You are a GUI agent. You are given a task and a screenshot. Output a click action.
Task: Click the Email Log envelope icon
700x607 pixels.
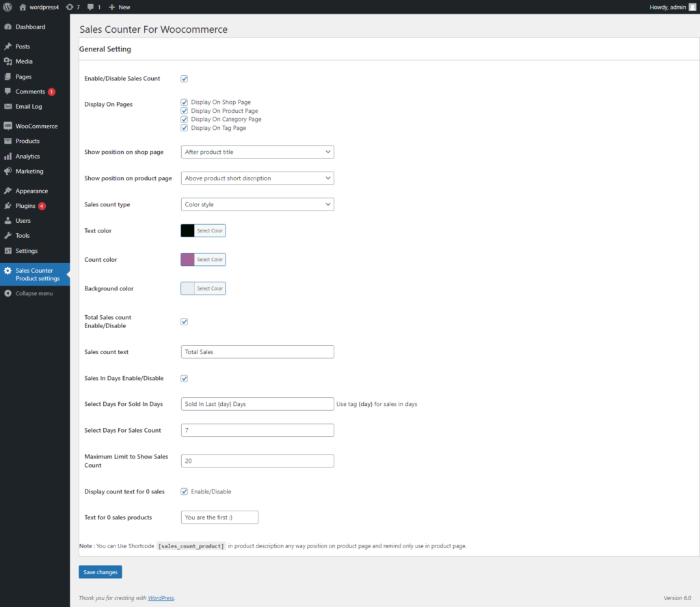(x=8, y=107)
